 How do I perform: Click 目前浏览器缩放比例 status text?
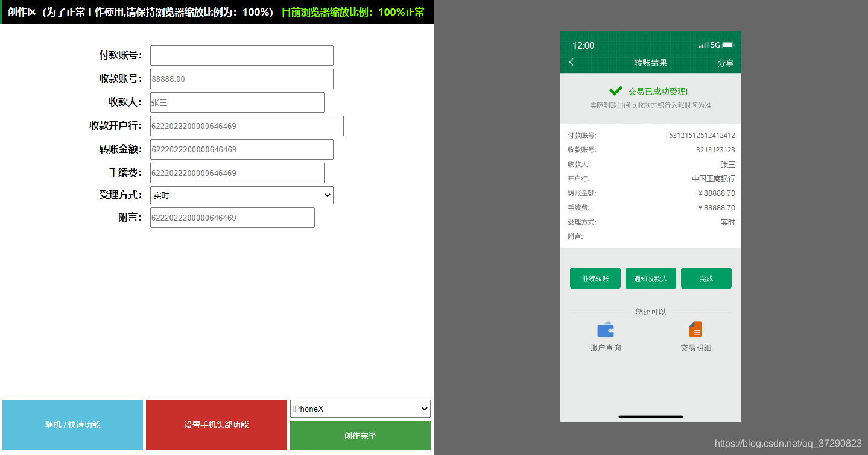(x=353, y=12)
